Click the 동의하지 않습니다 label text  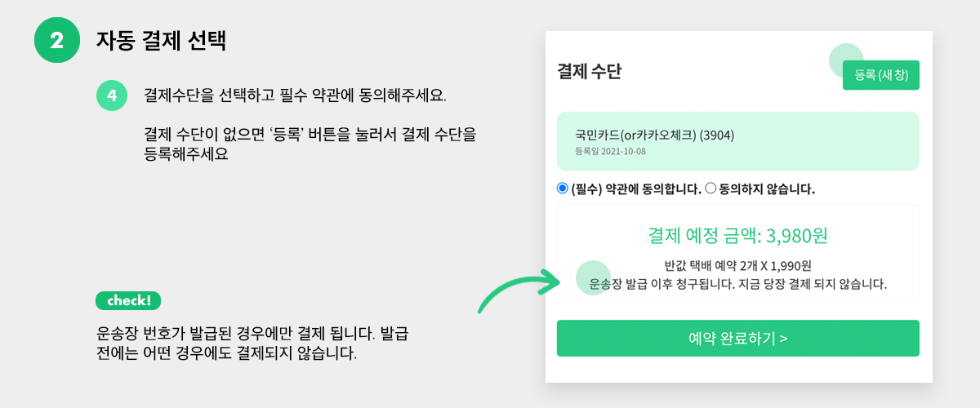pos(767,188)
